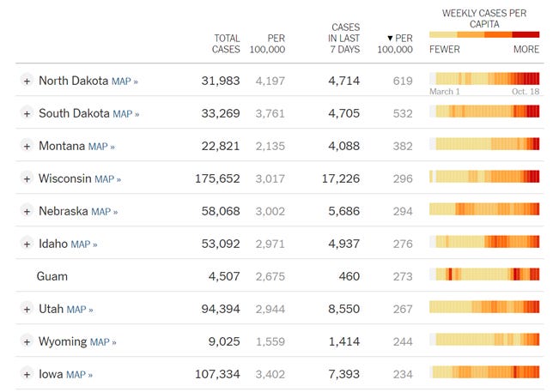The image size is (553, 392).
Task: Open the North Dakota MAP link
Action: pyautogui.click(x=125, y=81)
